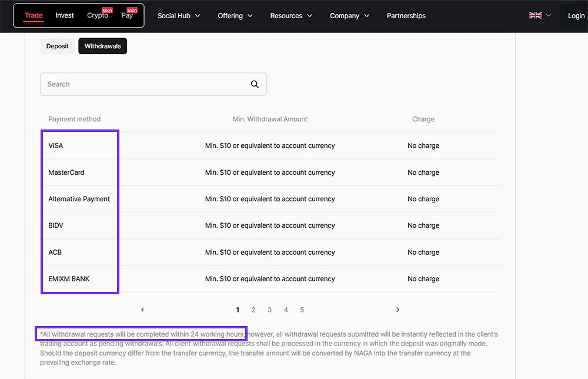Select the Trade tab

[34, 15]
